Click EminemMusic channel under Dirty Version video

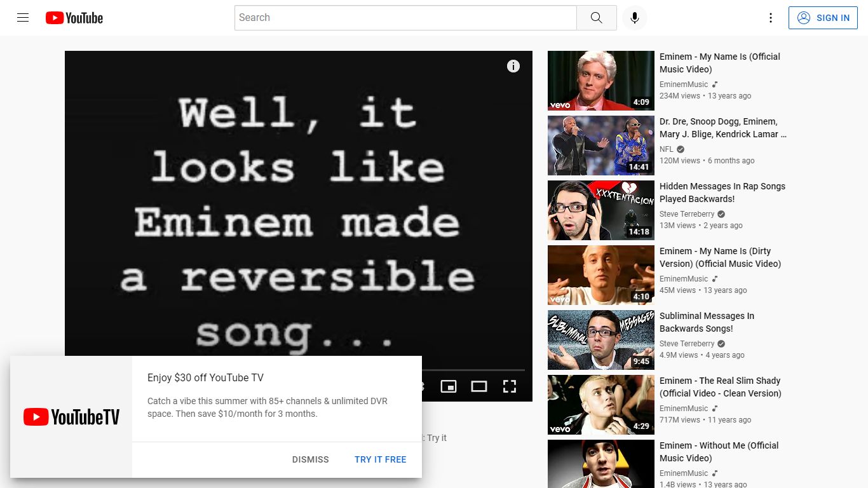pos(684,279)
